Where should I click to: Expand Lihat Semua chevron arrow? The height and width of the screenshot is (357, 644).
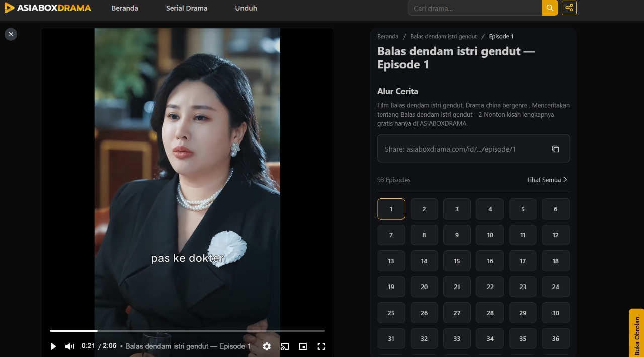tap(565, 180)
